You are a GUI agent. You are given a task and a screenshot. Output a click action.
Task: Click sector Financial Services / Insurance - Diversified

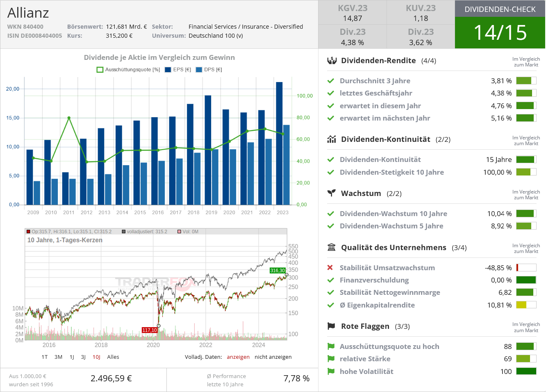(x=246, y=27)
